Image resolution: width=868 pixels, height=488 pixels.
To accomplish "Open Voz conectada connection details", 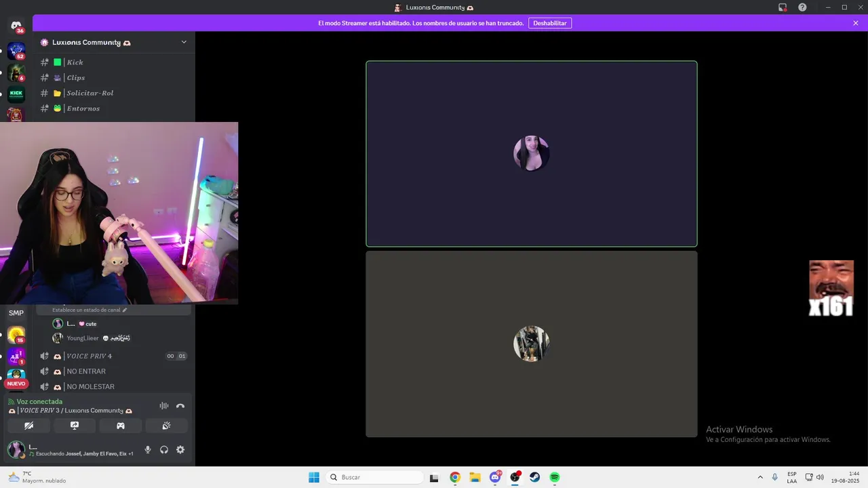I will pos(39,402).
